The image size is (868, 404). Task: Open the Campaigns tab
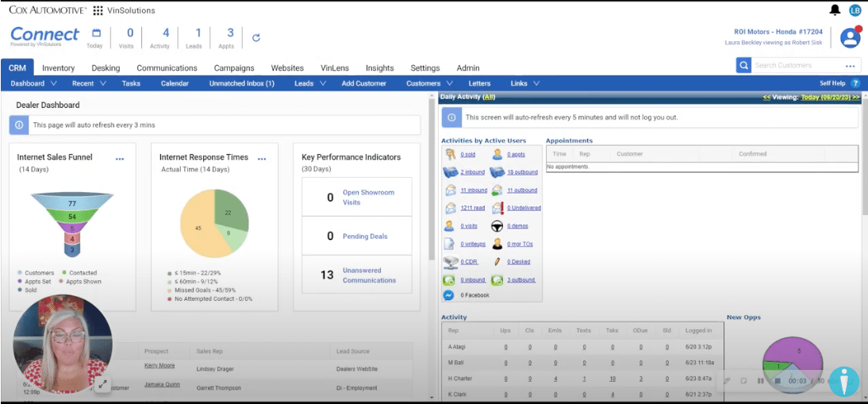234,68
